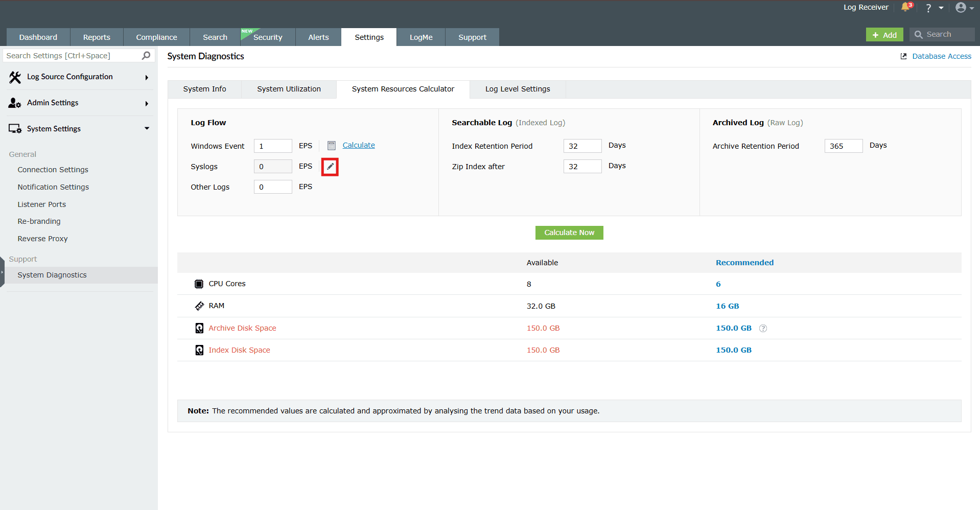Viewport: 980px width, 510px height.
Task: Open the Reports tab
Action: coord(97,37)
